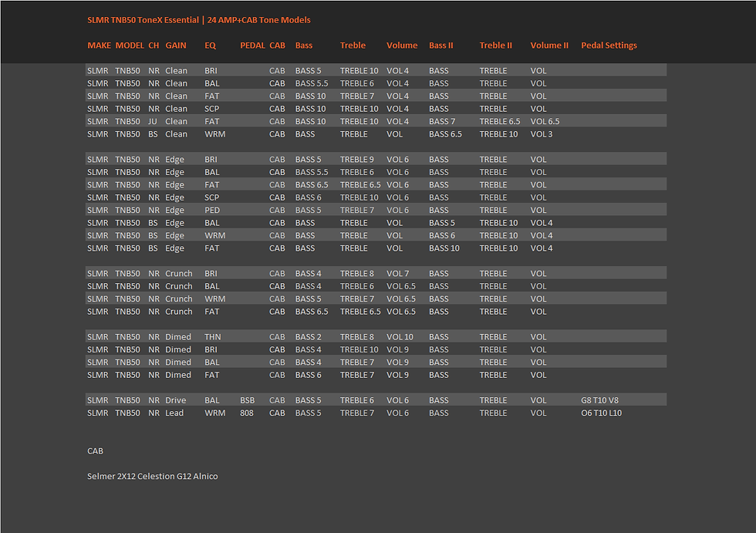This screenshot has width=756, height=533.
Task: Select VOL 3 in the BS Clean row
Action: point(541,134)
